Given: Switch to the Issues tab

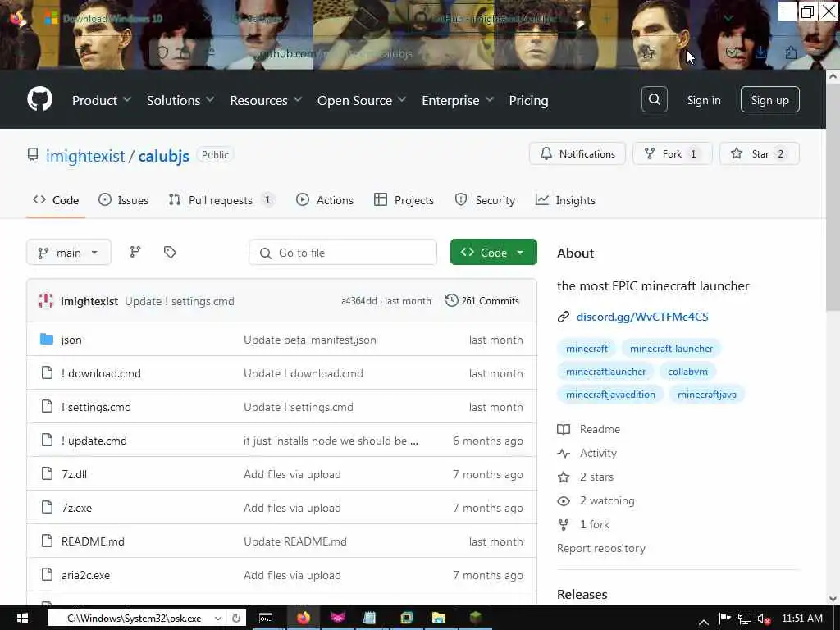Looking at the screenshot, I should coord(123,200).
